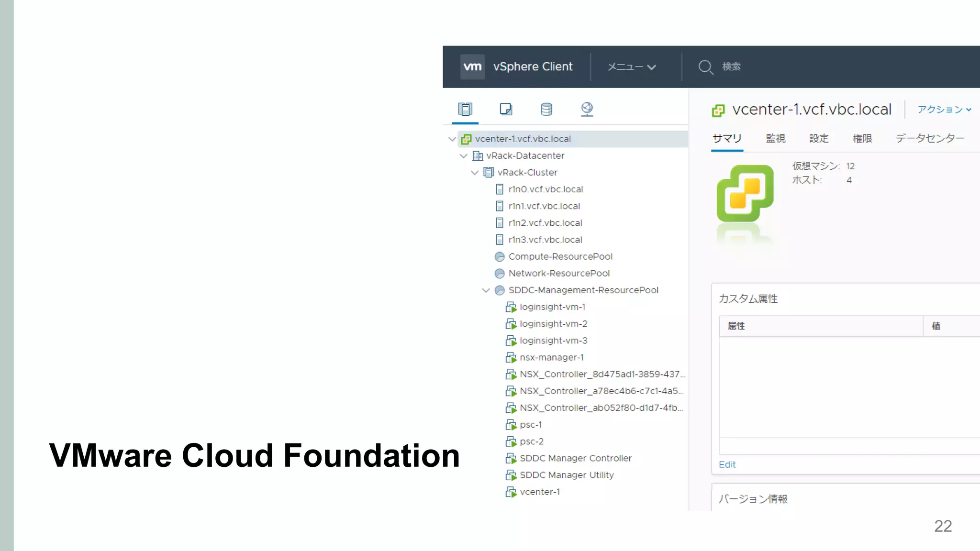Switch to the サマリ tab
This screenshot has height=551, width=980.
(x=727, y=139)
